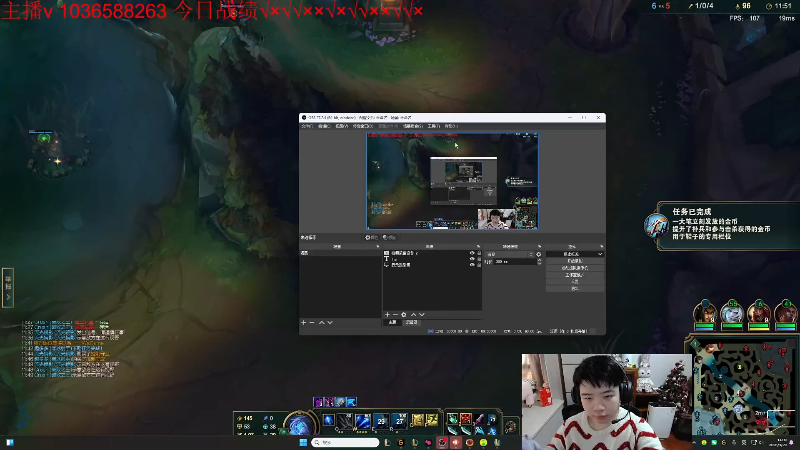Open the third menu in OBS menu bar

coord(342,126)
